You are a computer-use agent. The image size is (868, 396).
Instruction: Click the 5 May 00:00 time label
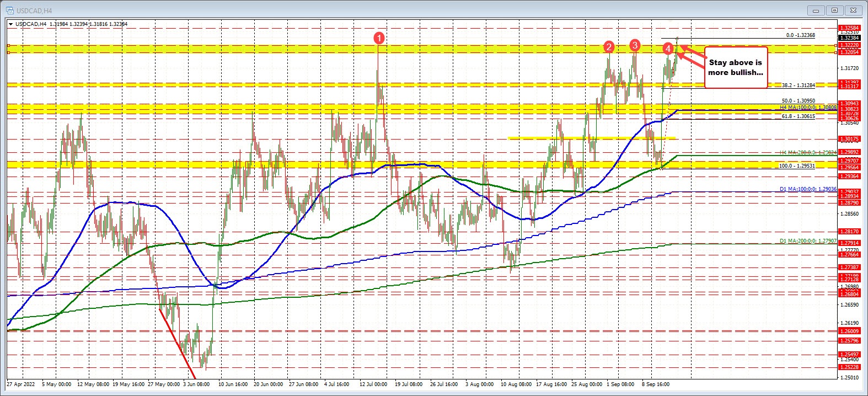click(x=56, y=384)
